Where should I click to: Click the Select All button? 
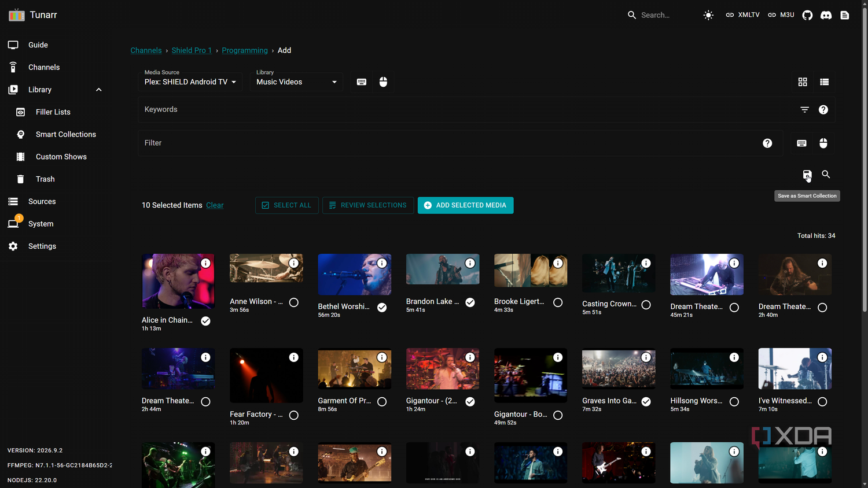coord(286,205)
